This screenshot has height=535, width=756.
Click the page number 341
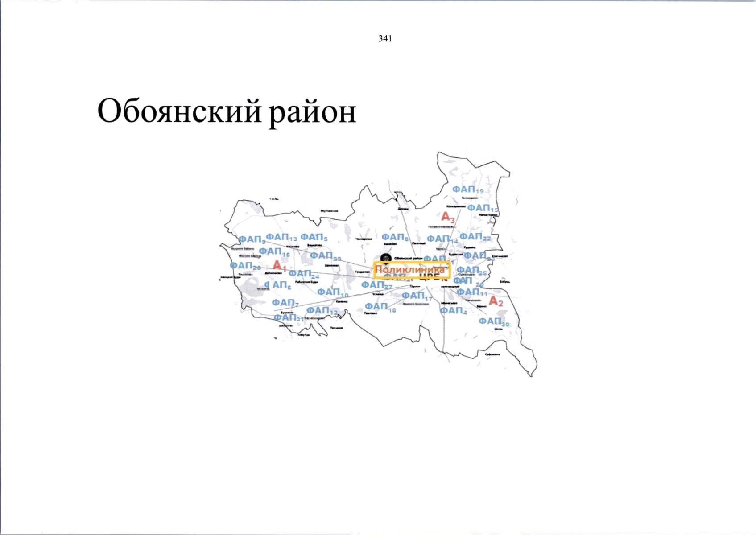[x=385, y=39]
